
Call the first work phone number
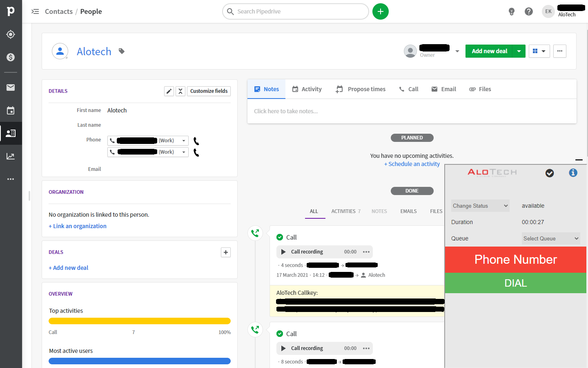click(x=196, y=141)
